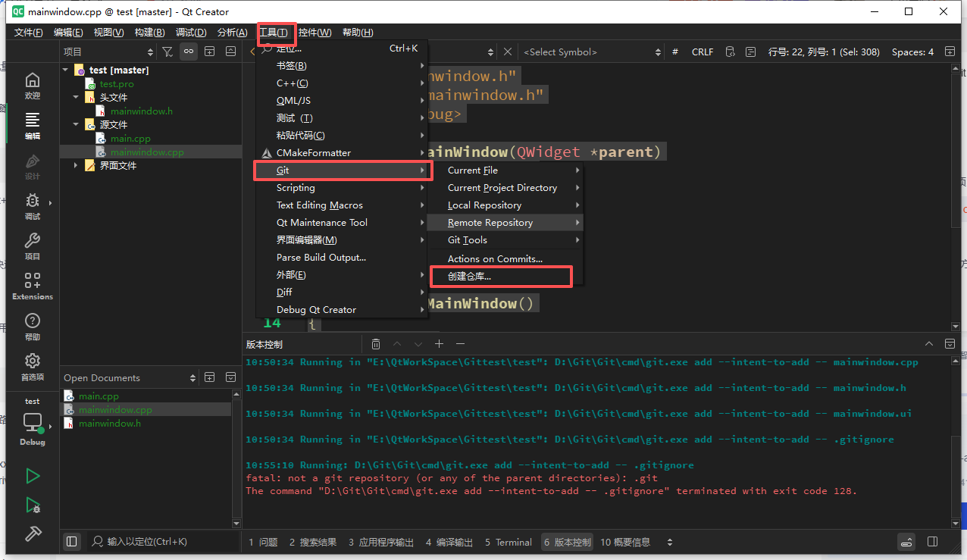Close current document with X icon
The height and width of the screenshot is (560, 967).
pyautogui.click(x=508, y=52)
